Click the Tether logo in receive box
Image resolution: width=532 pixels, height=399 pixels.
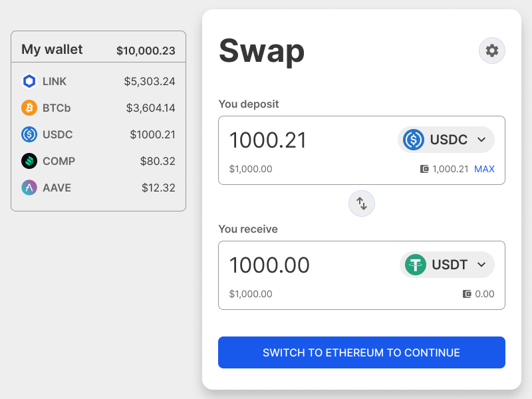coord(416,265)
